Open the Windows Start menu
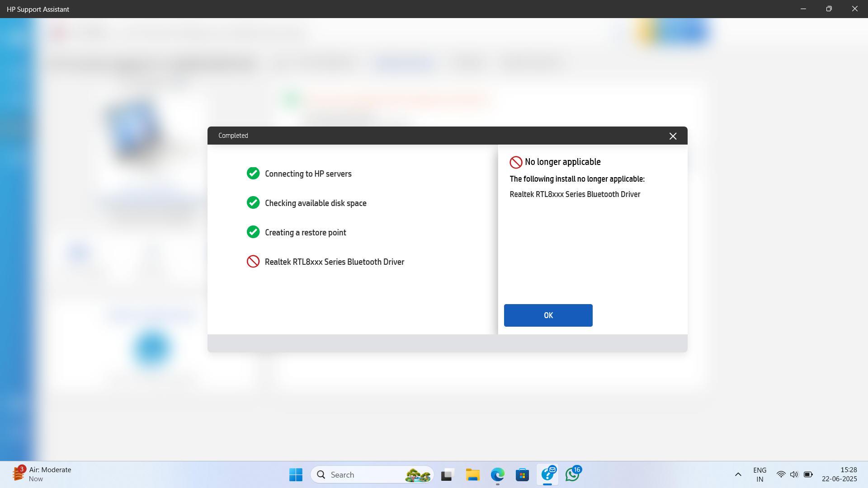868x488 pixels. tap(295, 475)
